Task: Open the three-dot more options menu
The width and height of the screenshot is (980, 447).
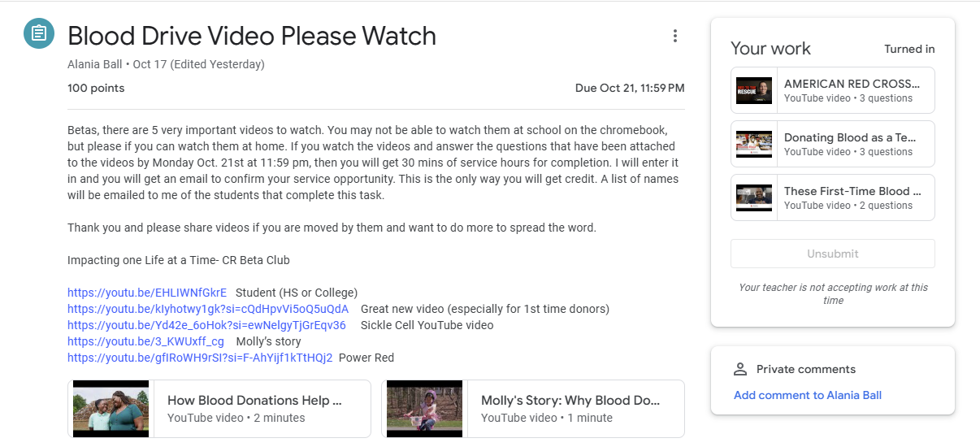Action: [674, 36]
